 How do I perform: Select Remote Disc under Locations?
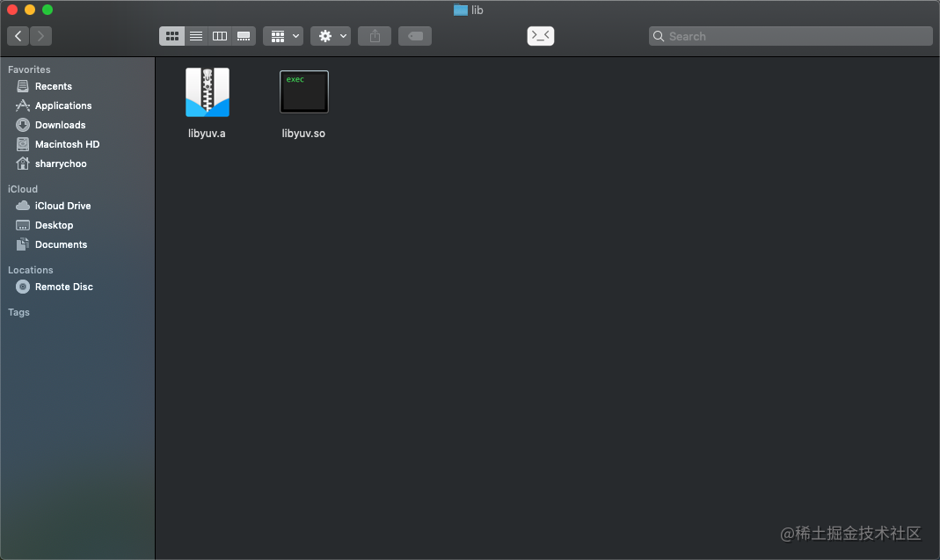(x=63, y=287)
